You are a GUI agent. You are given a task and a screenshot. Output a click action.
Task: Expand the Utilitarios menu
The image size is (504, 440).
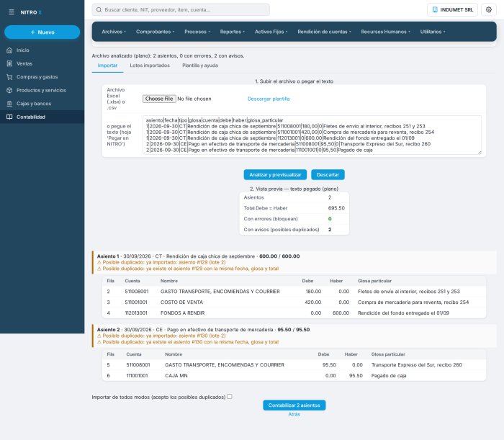433,32
